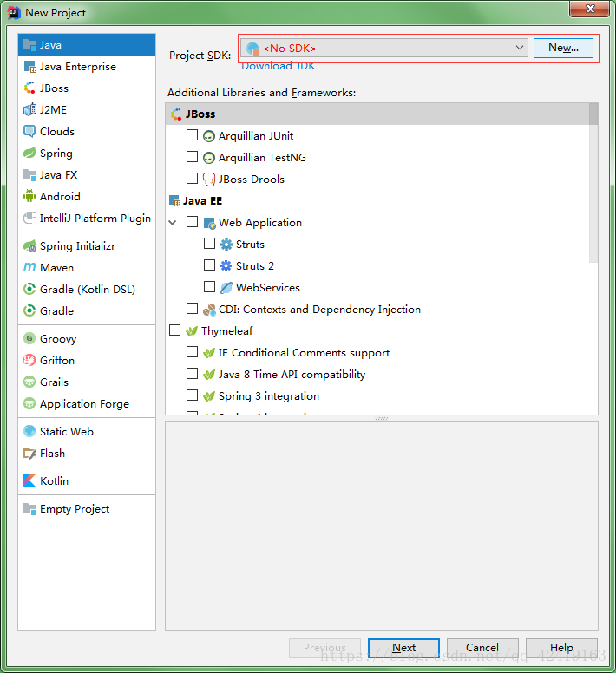
Task: Select the Groovy G icon
Action: (29, 338)
